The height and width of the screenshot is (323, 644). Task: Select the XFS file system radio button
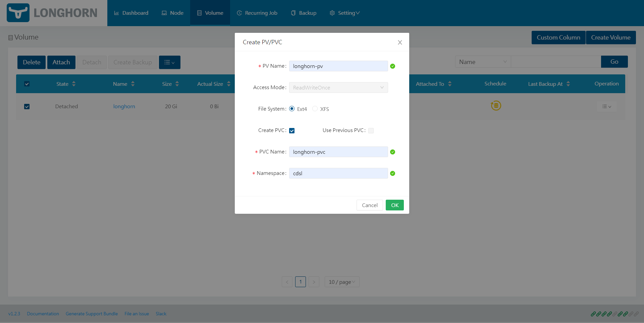315,109
